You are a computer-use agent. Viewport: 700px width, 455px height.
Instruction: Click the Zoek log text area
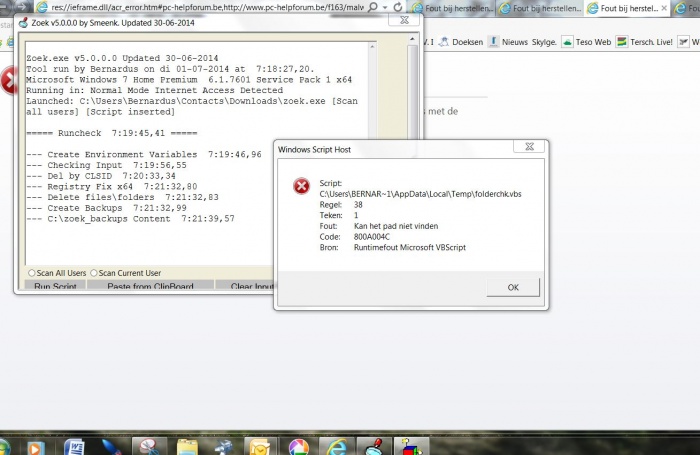[x=197, y=154]
